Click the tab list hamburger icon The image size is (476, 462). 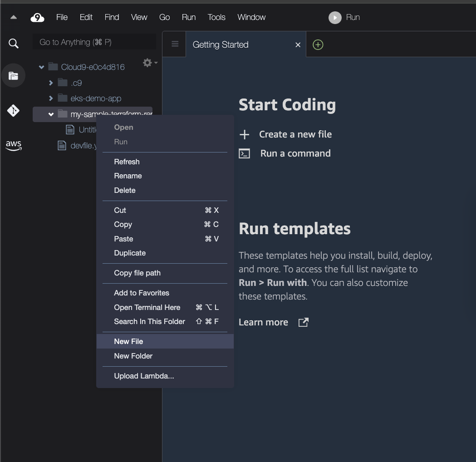pyautogui.click(x=174, y=44)
